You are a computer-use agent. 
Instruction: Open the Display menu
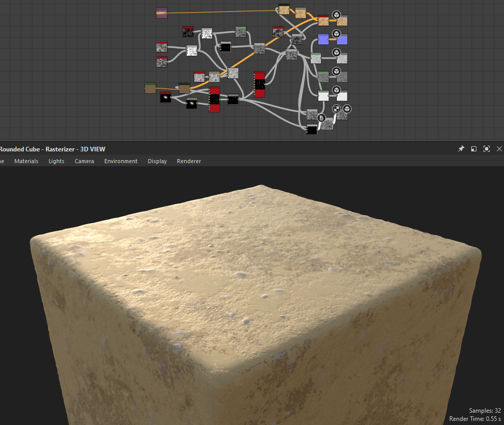coord(157,161)
